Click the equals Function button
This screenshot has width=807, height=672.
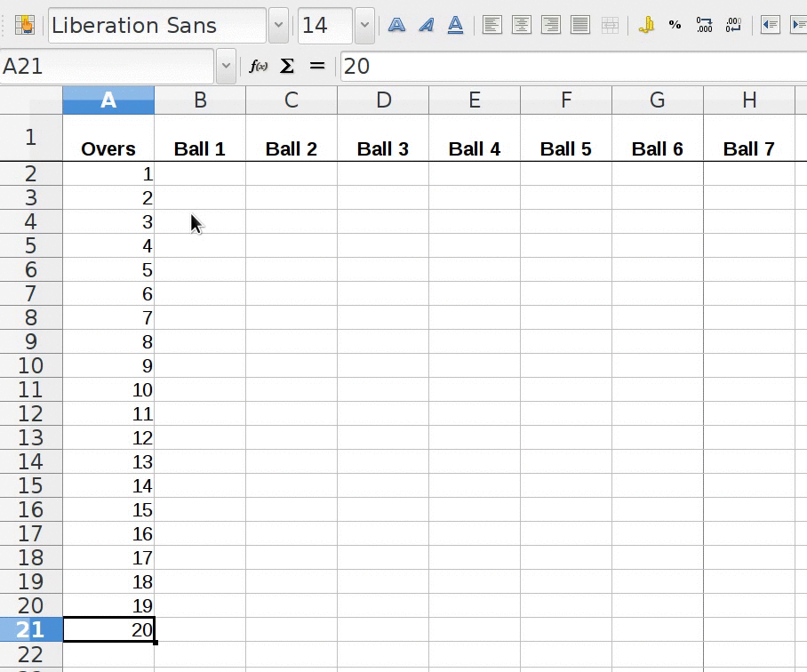(x=316, y=67)
